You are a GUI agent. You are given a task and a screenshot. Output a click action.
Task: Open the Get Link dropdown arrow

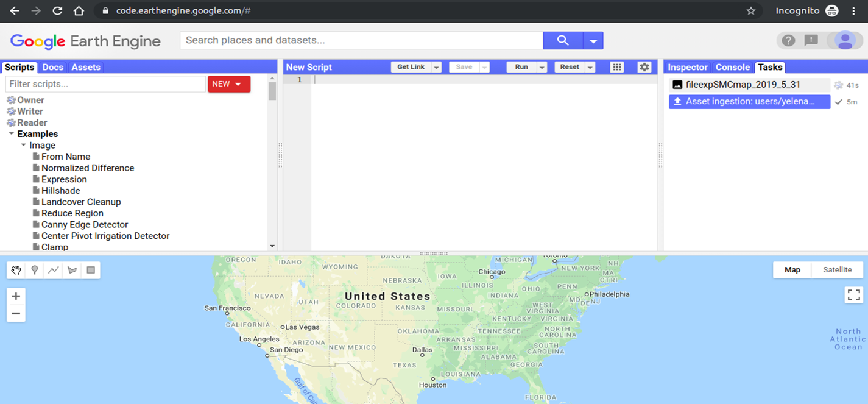click(x=436, y=67)
